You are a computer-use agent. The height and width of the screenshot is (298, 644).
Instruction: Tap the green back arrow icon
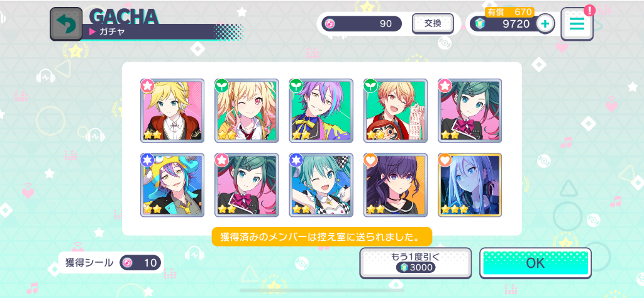(x=66, y=25)
